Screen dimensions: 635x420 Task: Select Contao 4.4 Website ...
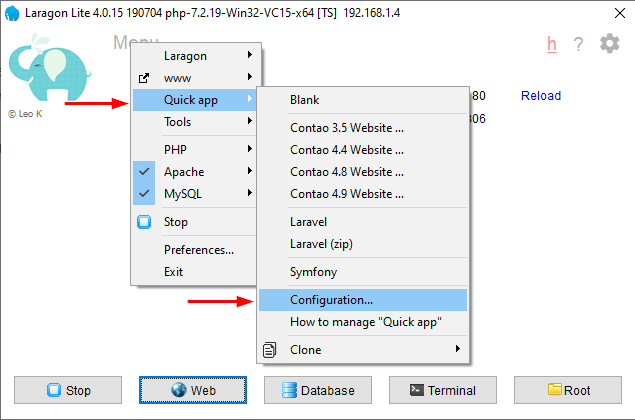(x=363, y=150)
